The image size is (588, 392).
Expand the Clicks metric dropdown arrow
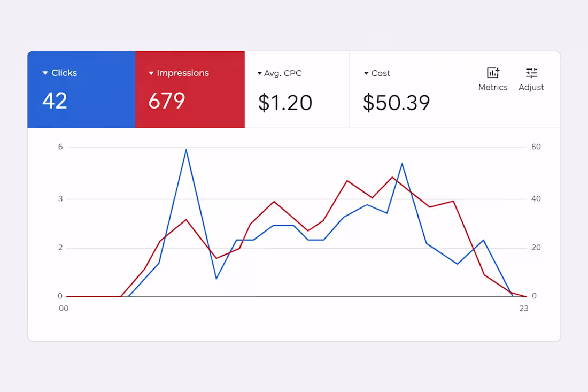[45, 73]
